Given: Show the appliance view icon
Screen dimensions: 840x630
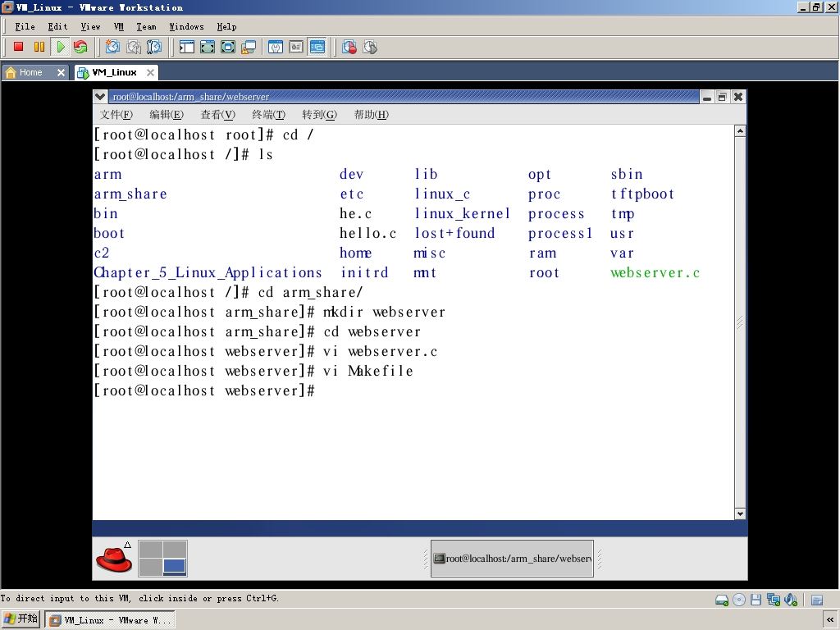Looking at the screenshot, I should [x=296, y=47].
